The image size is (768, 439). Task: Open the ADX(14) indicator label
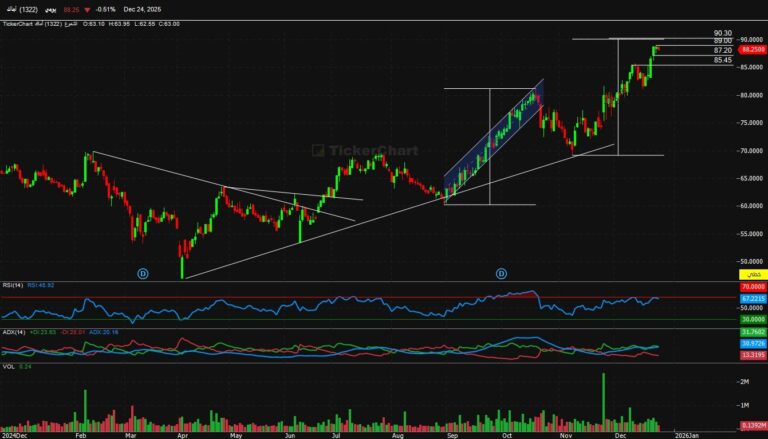(x=14, y=331)
